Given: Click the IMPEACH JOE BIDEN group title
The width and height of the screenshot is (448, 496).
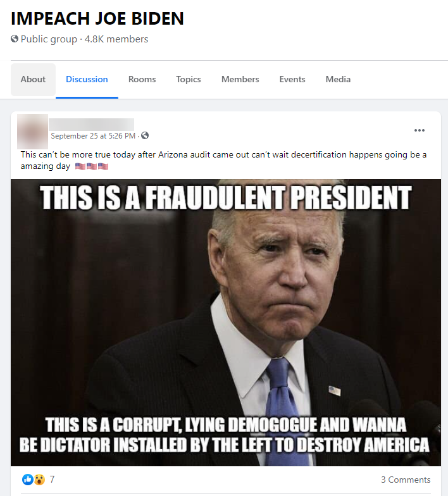Looking at the screenshot, I should pos(97,18).
